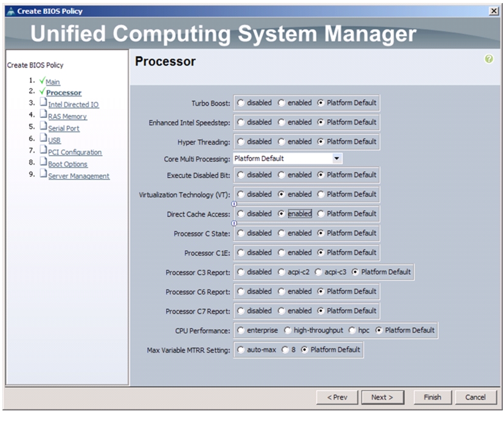This screenshot has width=504, height=428.
Task: Open the Processor step link
Action: click(x=64, y=93)
